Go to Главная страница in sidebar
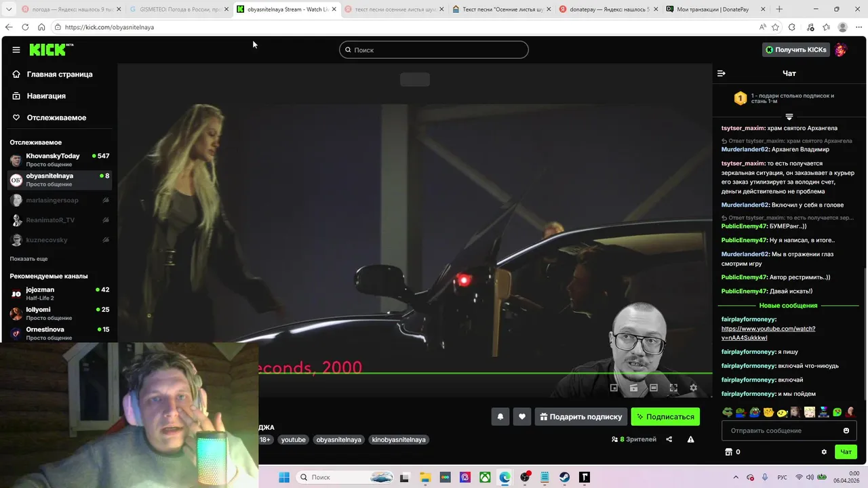This screenshot has height=488, width=868. coord(58,74)
